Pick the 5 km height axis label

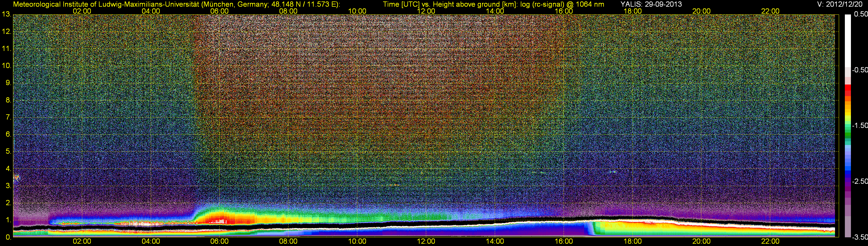coord(8,152)
